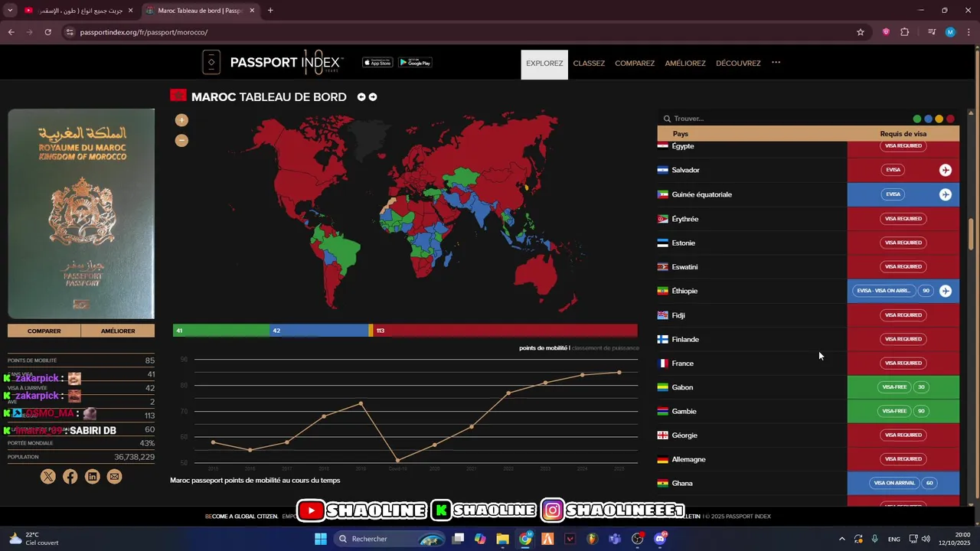
Task: Open the CLASSEZ menu
Action: 589,64
